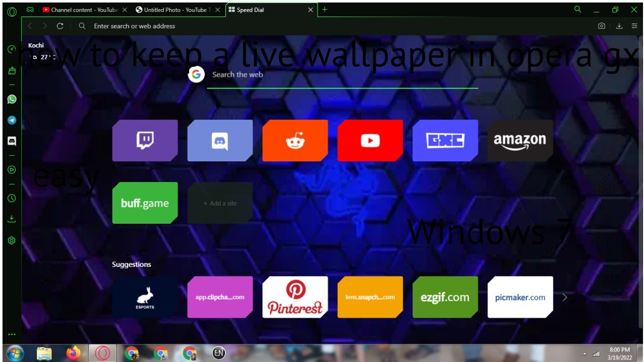This screenshot has height=362, width=644.
Task: Open the YouTube speed dial tile
Action: point(370,141)
